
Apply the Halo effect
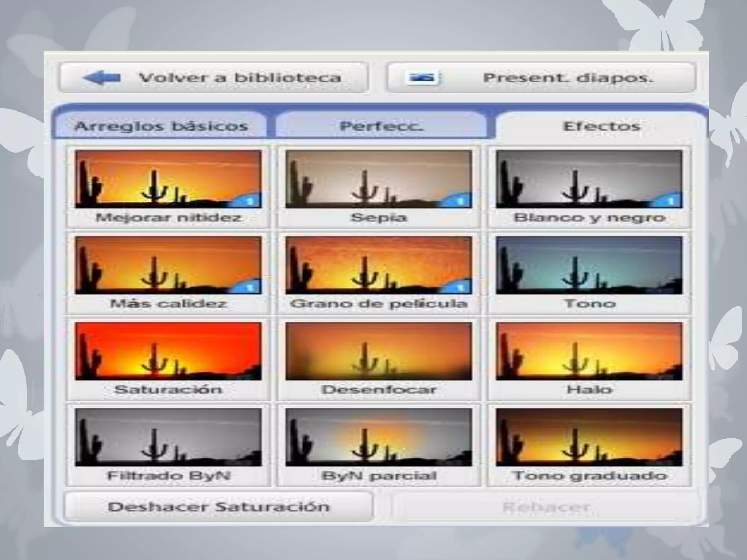589,351
